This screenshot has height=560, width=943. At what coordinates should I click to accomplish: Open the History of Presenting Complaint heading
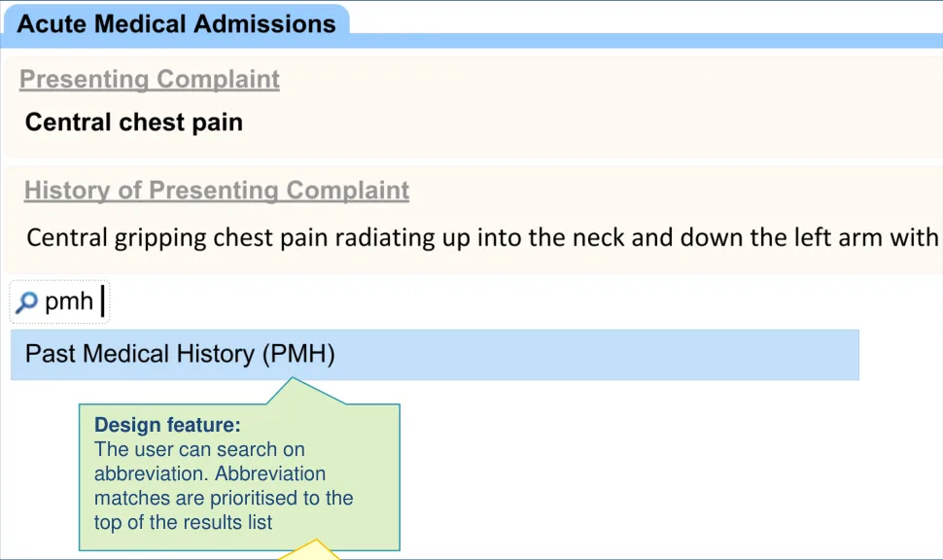pos(217,191)
